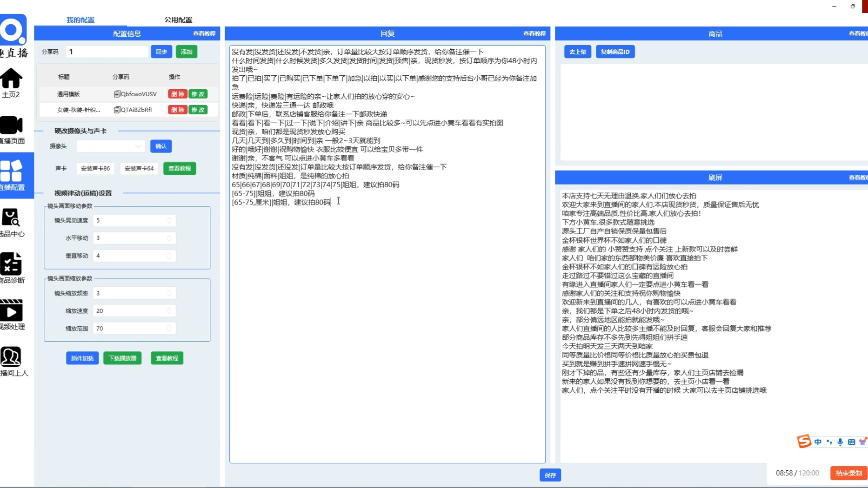Toggle Chinese/English mode on Sogou bar

click(x=818, y=442)
